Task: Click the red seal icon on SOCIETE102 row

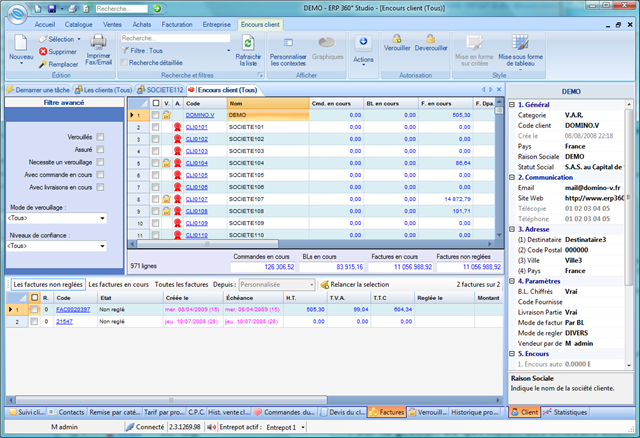Action: pos(178,139)
